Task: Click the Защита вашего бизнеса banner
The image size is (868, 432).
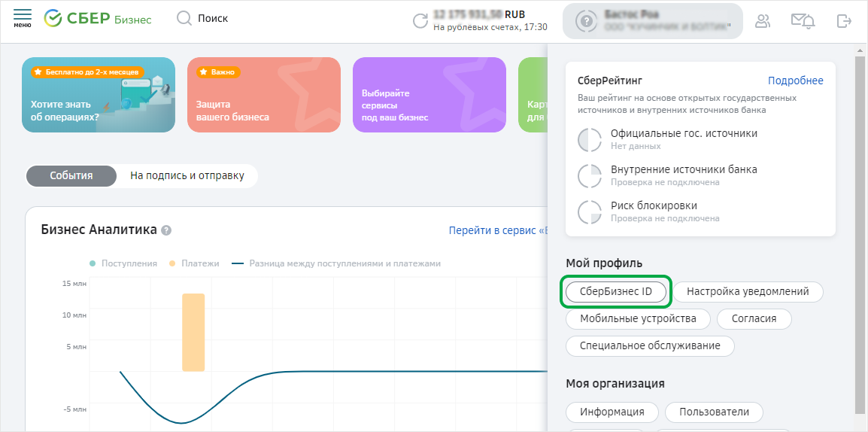Action: pyautogui.click(x=264, y=95)
